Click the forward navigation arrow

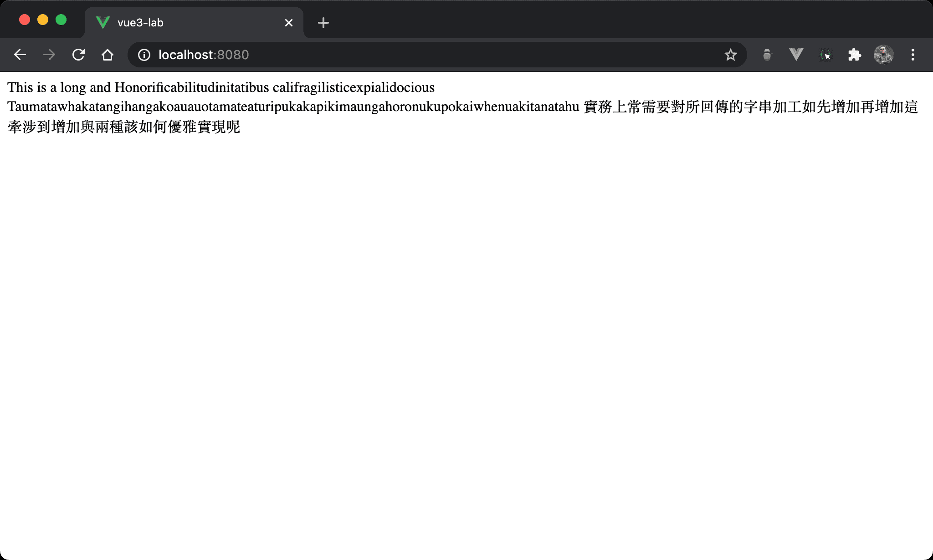tap(49, 55)
